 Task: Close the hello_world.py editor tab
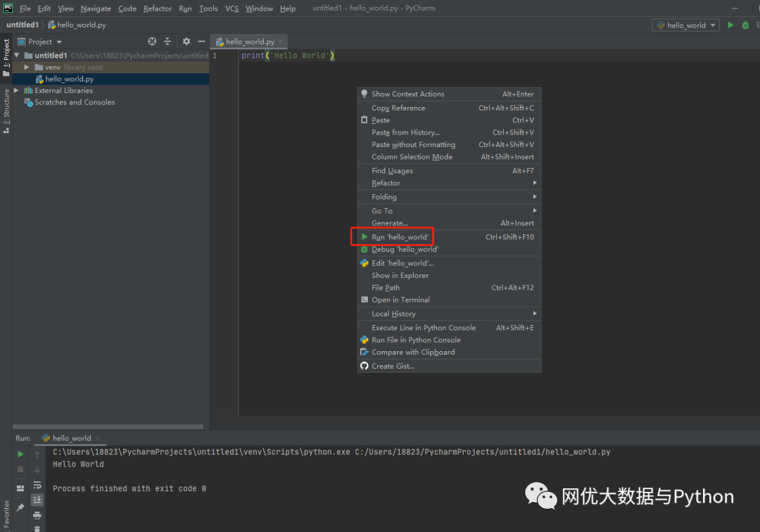(x=281, y=42)
